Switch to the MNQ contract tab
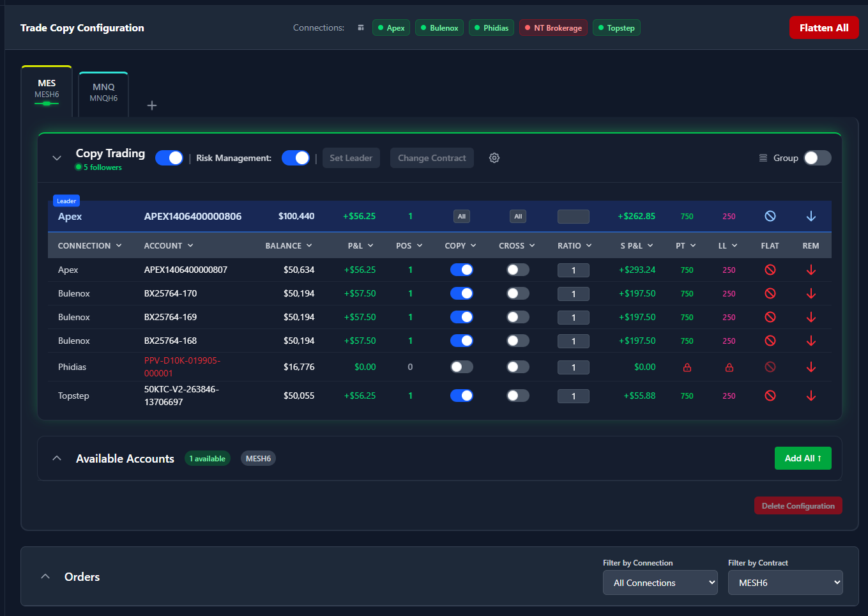The image size is (868, 616). [103, 93]
